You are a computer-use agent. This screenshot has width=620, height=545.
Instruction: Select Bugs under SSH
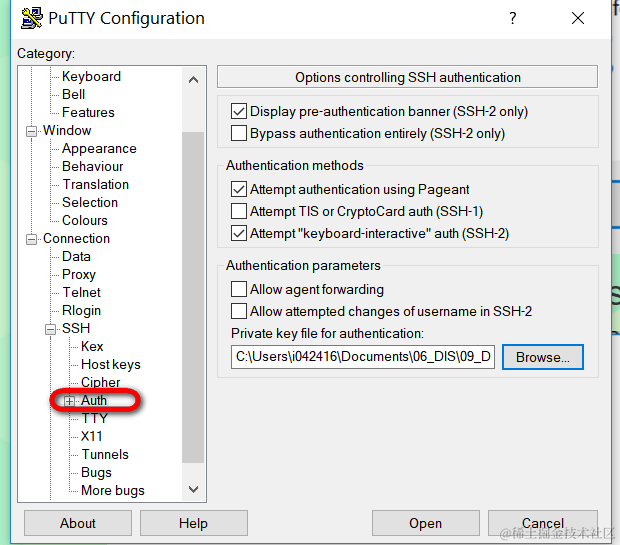tap(96, 473)
